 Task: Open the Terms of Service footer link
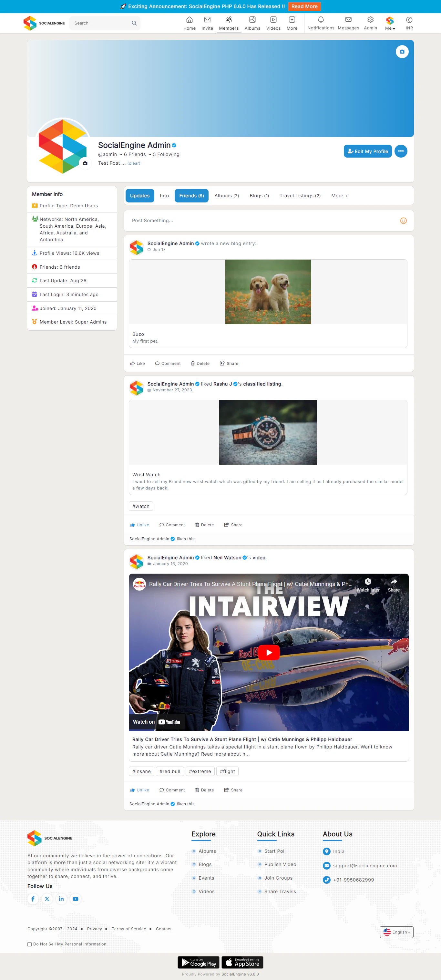(129, 929)
